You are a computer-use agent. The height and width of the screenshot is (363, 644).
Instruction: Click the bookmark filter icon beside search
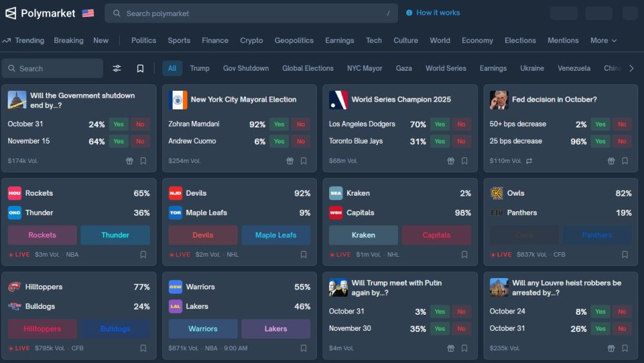coord(140,68)
